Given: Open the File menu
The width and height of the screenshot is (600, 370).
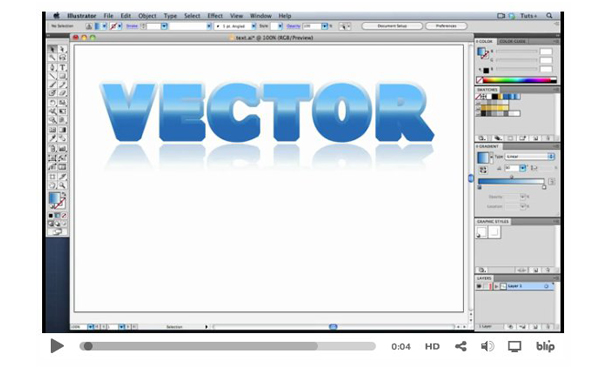Looking at the screenshot, I should tap(108, 16).
